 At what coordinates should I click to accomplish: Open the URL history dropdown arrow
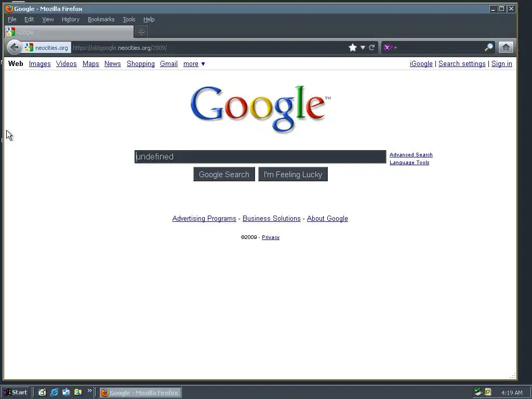[363, 47]
